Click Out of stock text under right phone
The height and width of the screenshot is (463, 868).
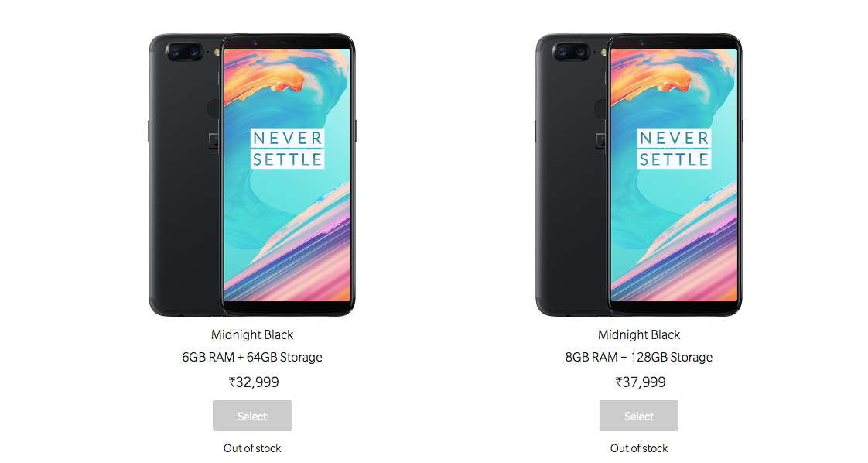pyautogui.click(x=639, y=448)
